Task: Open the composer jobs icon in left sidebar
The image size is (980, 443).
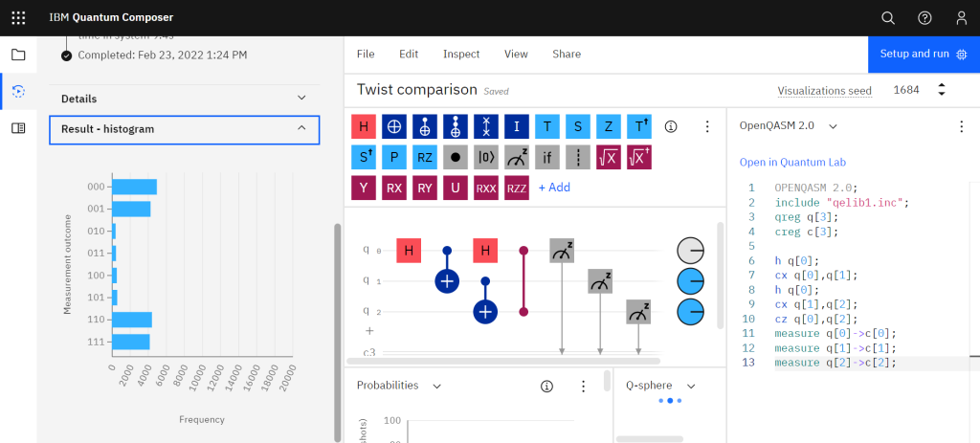Action: (x=18, y=92)
